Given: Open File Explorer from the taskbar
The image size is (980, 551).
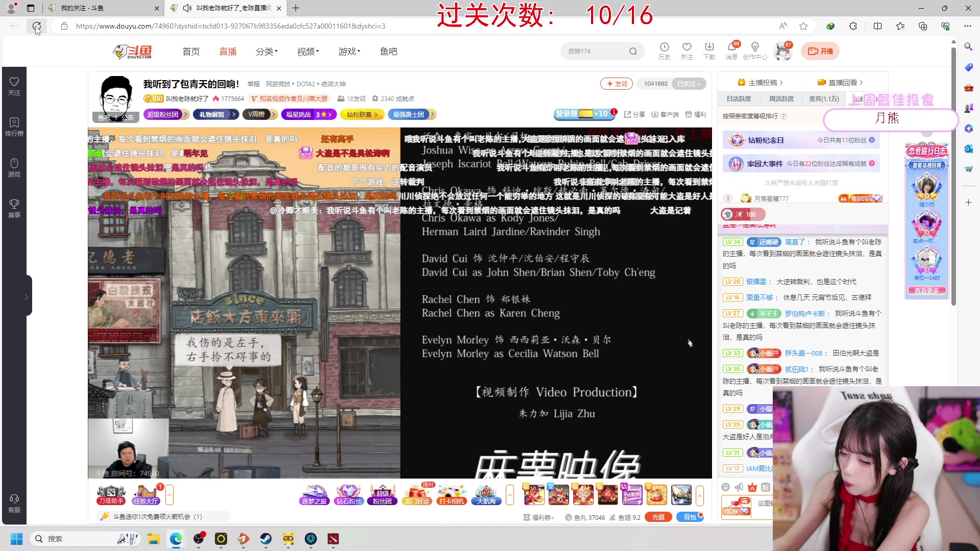Looking at the screenshot, I should 153,539.
